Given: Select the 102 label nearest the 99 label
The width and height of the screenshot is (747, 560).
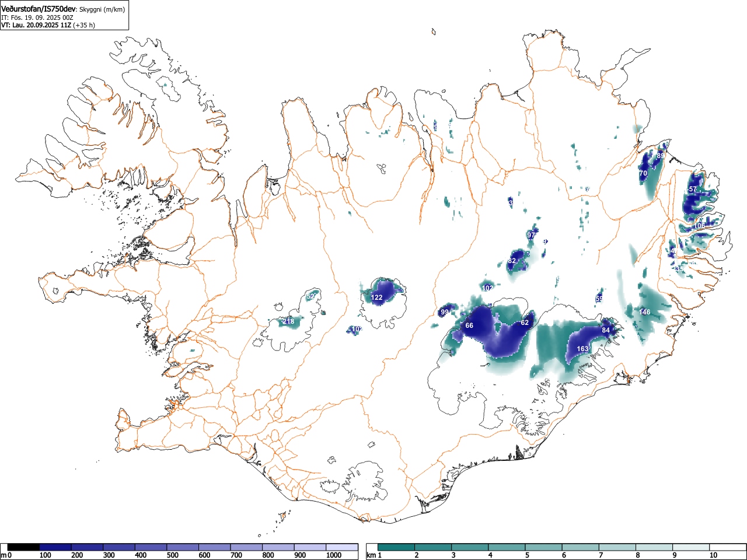Looking at the screenshot, I should (x=488, y=288).
